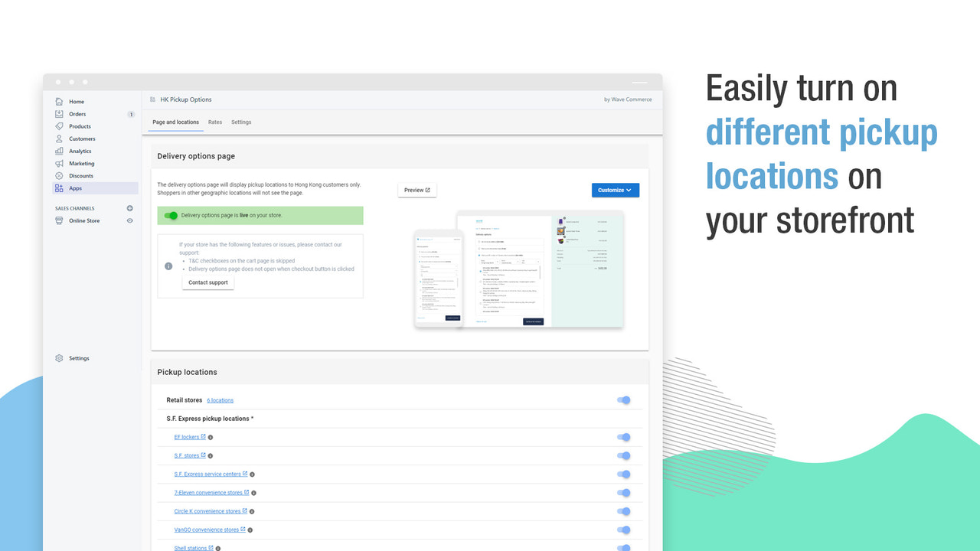Image resolution: width=980 pixels, height=551 pixels.
Task: Toggle delivery options page live switch
Action: (170, 215)
